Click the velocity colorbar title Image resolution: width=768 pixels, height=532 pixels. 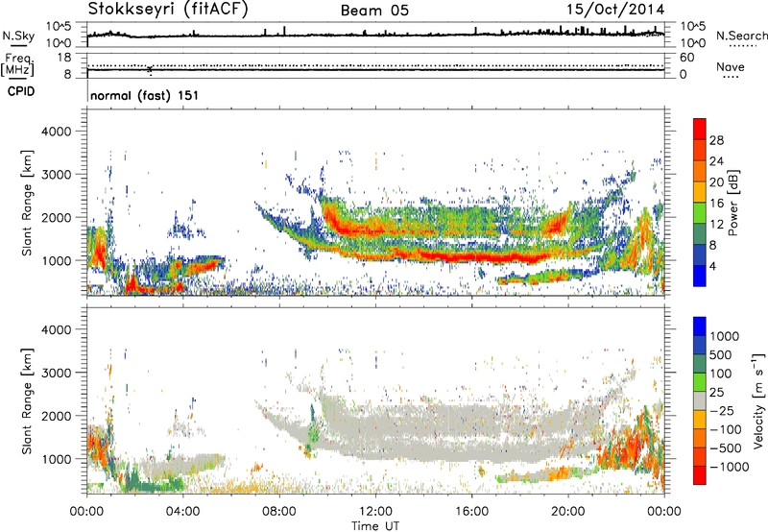click(758, 401)
